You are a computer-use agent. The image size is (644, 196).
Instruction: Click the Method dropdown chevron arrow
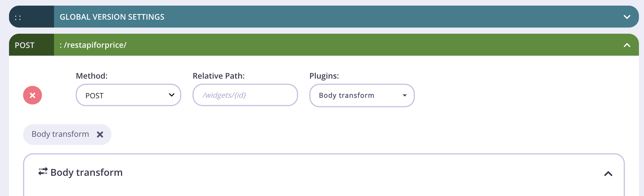171,95
